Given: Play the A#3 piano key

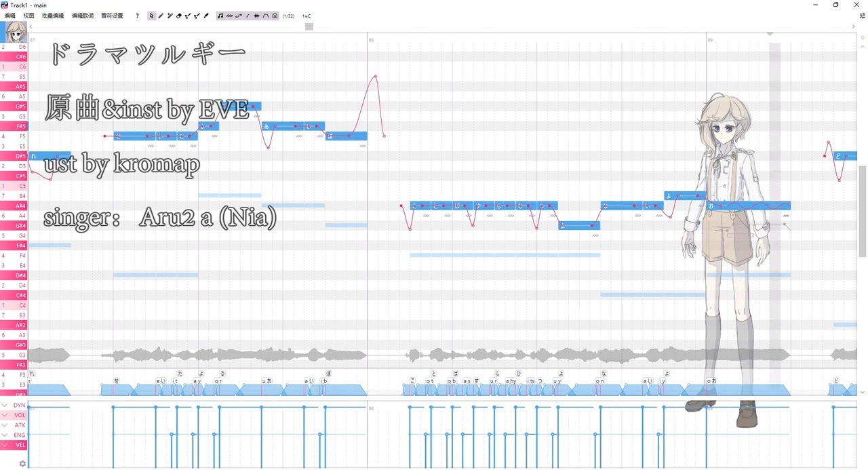Looking at the screenshot, I should (14, 325).
